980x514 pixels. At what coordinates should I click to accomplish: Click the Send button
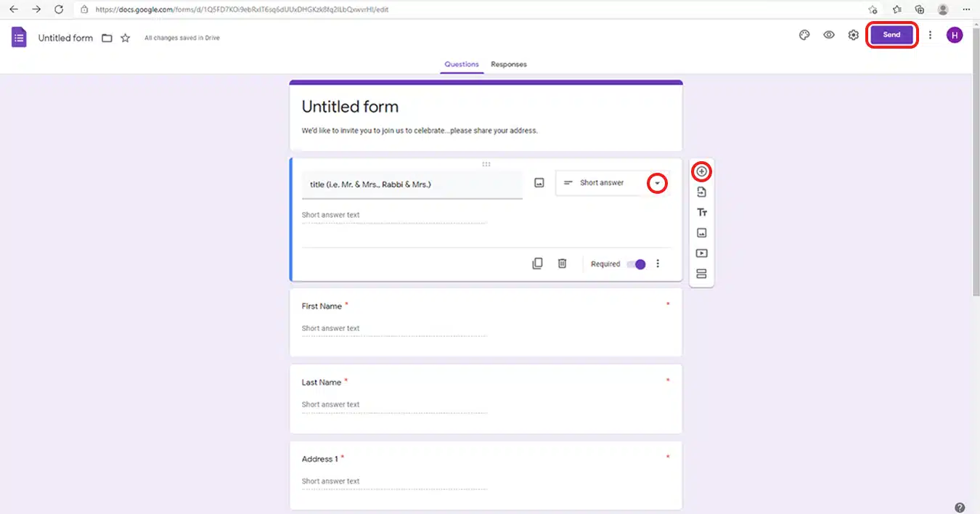(891, 35)
